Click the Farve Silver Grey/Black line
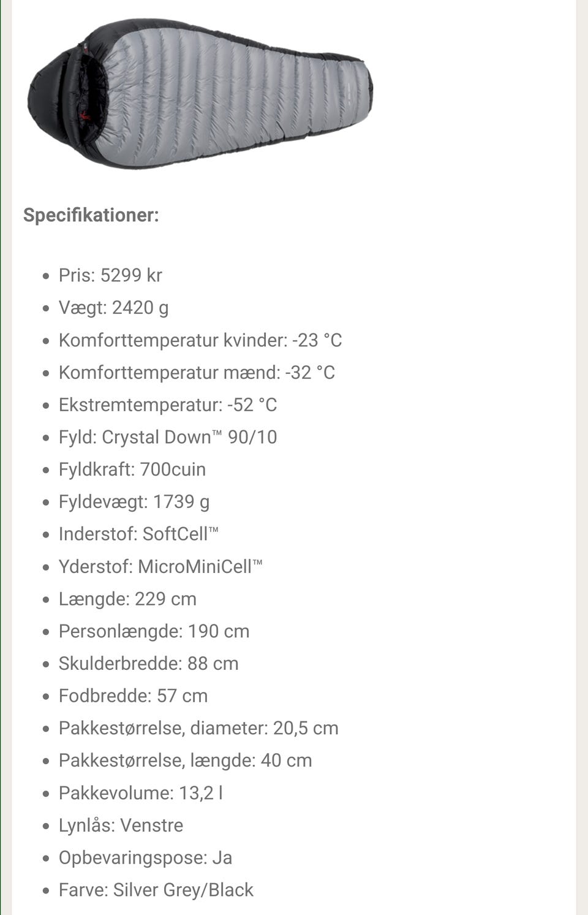This screenshot has width=588, height=915. (x=156, y=890)
